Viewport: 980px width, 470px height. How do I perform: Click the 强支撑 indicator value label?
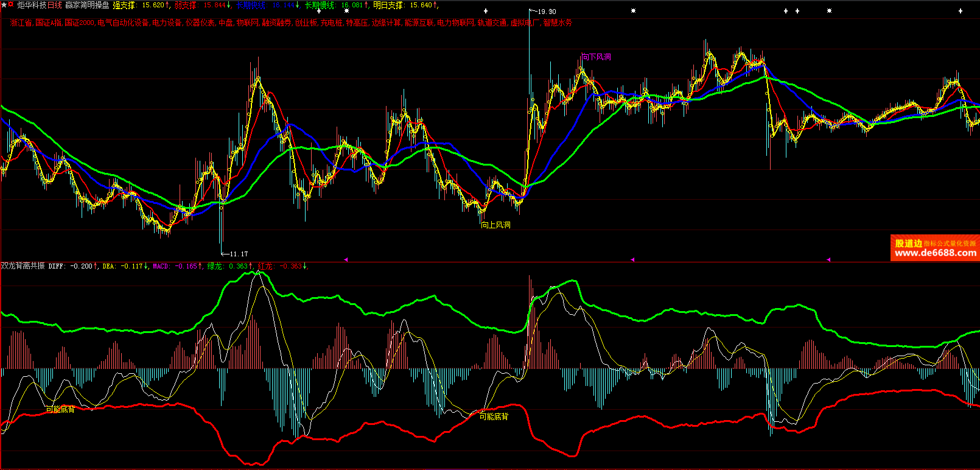pos(138,5)
